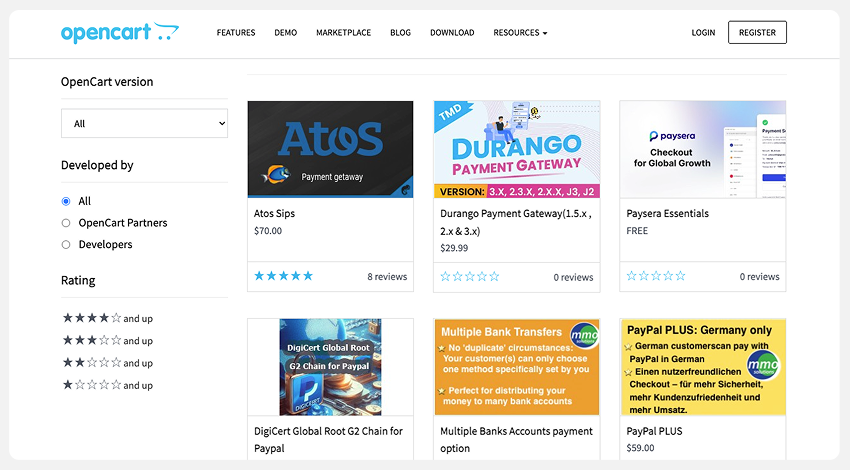This screenshot has height=470, width=850.
Task: Open the Marketplace navigation link
Action: tap(344, 33)
